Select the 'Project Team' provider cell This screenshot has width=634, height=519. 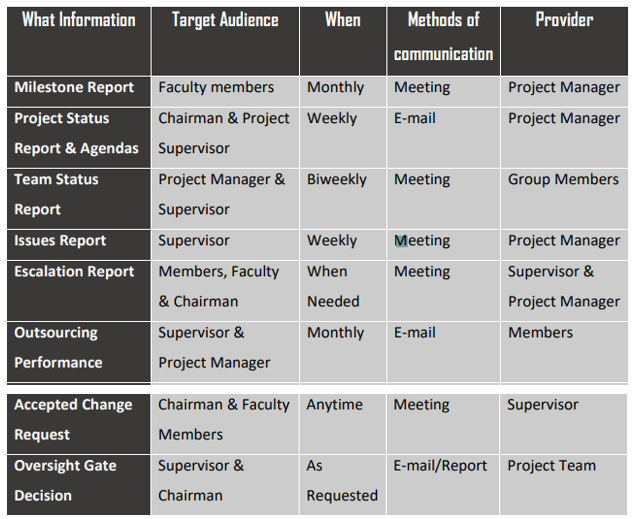[x=564, y=485]
